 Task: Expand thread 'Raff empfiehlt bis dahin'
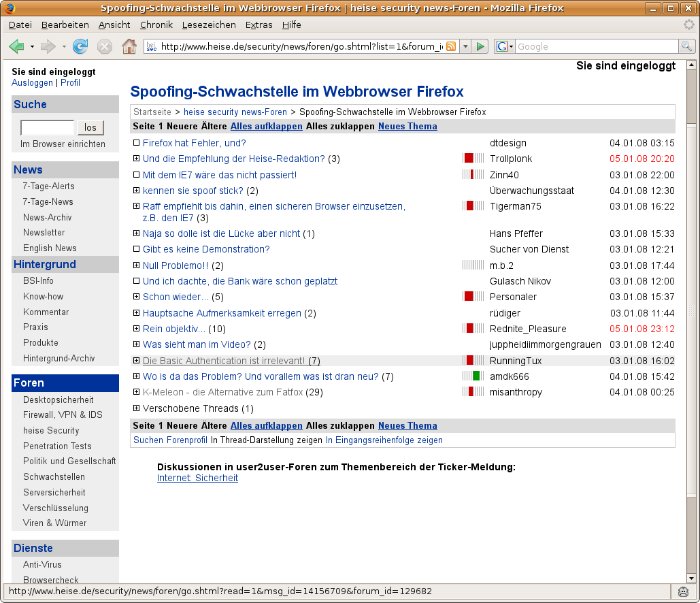click(x=137, y=206)
